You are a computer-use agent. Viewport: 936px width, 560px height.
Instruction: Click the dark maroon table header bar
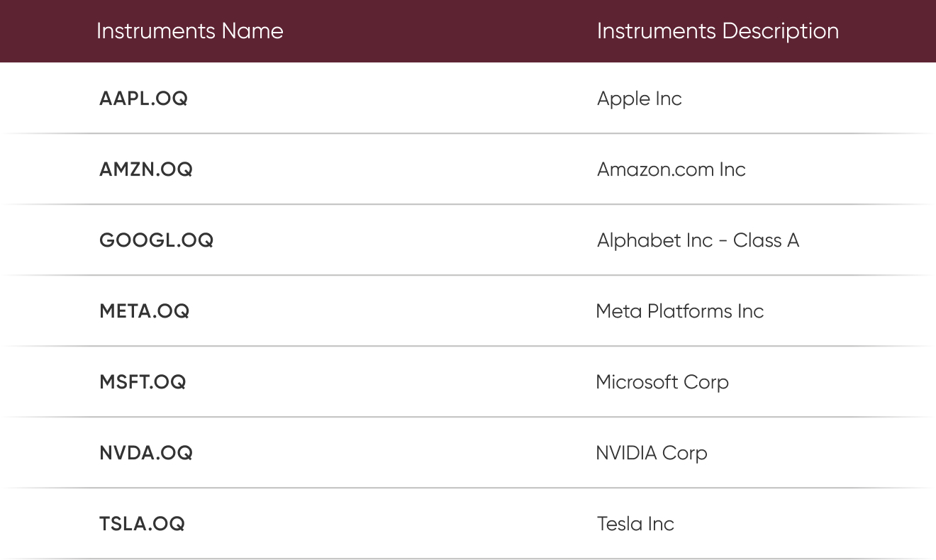pos(468,31)
